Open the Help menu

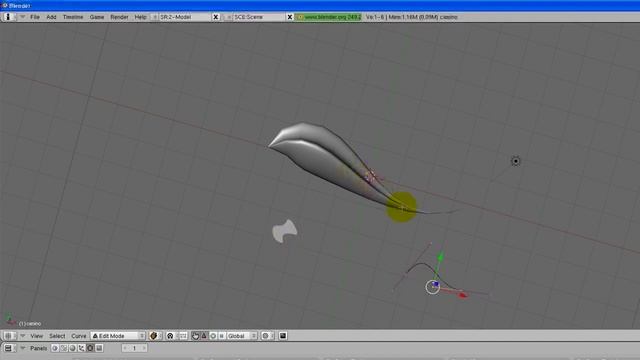pyautogui.click(x=140, y=17)
